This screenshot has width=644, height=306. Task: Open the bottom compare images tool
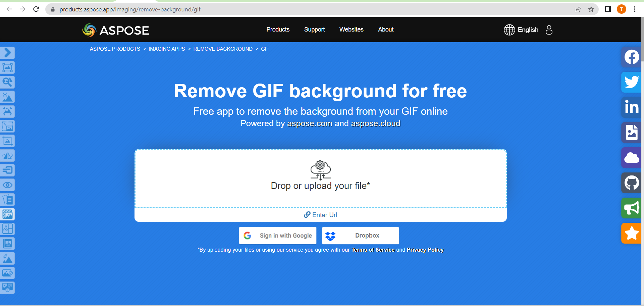(7, 288)
